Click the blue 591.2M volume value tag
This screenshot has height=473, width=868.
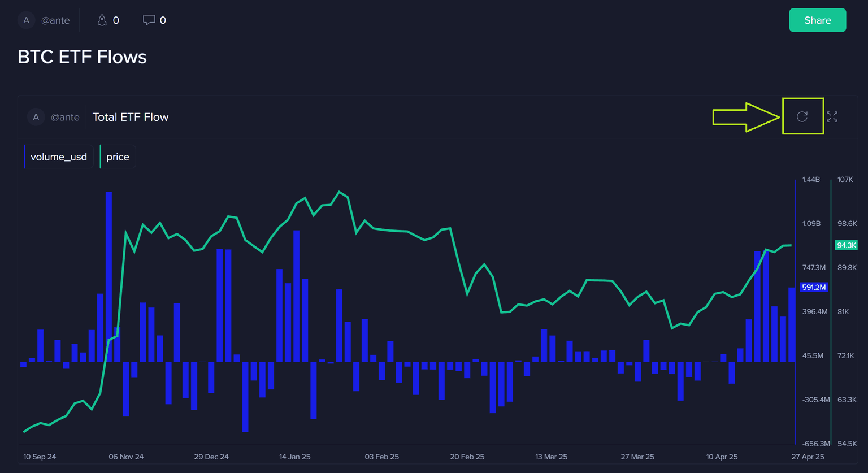(x=814, y=287)
